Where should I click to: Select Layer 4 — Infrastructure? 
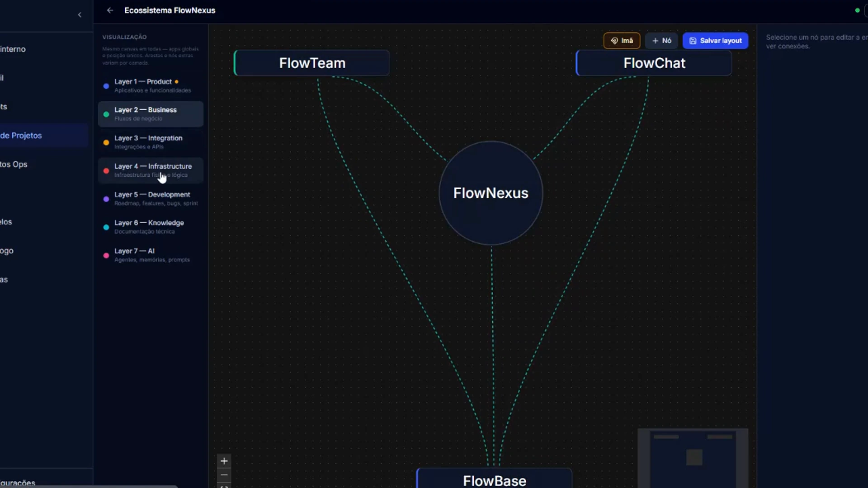point(151,170)
